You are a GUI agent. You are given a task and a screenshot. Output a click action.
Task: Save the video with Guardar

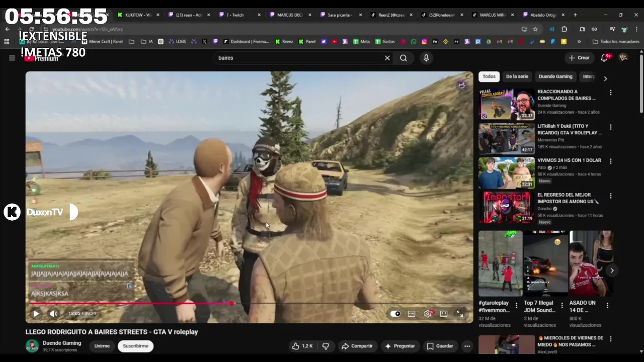tap(440, 346)
